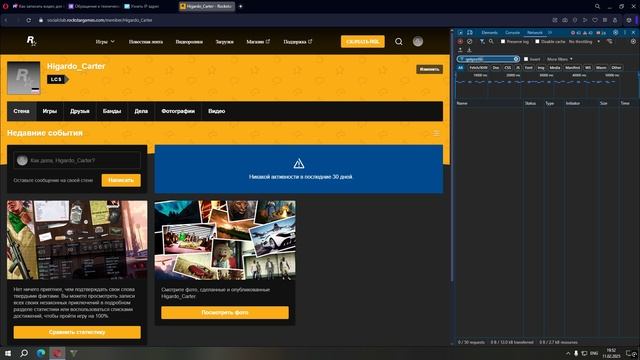Viewport: 640px width, 360px height.
Task: Click the wall message input field
Action: (x=77, y=160)
